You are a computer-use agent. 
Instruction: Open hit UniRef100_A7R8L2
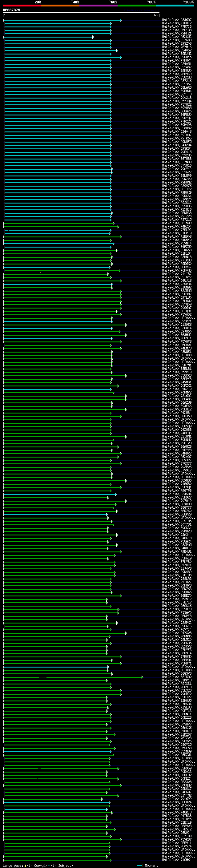[x=177, y=23]
